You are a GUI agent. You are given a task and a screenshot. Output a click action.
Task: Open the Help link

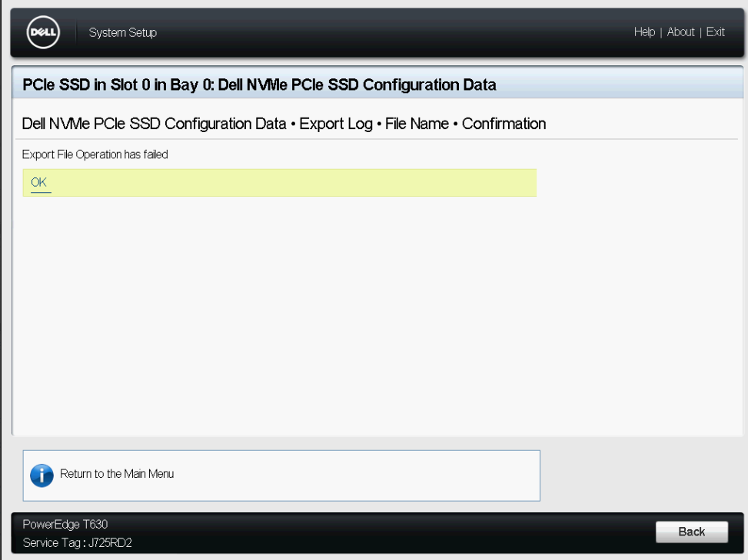pos(644,32)
